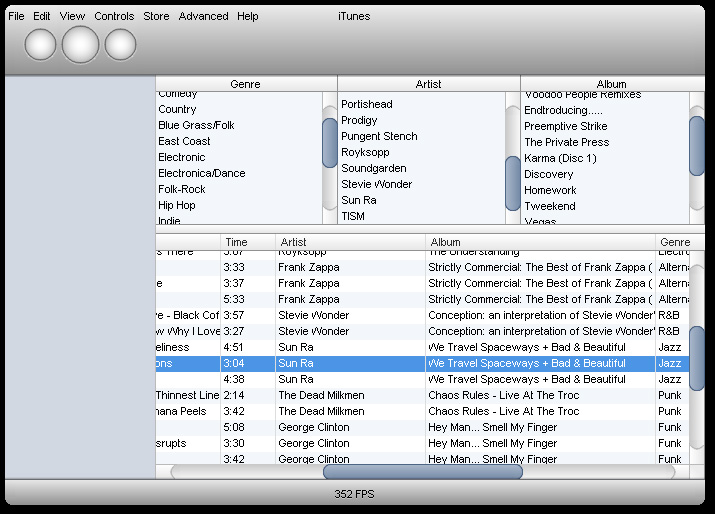This screenshot has width=715, height=514.
Task: Open the Help menu
Action: [x=248, y=16]
